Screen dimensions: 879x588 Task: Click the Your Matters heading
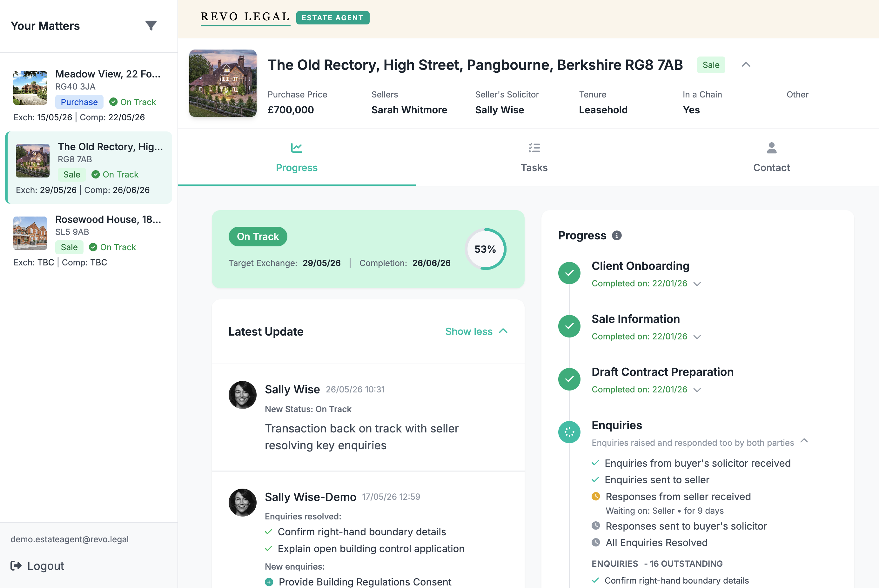pyautogui.click(x=45, y=26)
